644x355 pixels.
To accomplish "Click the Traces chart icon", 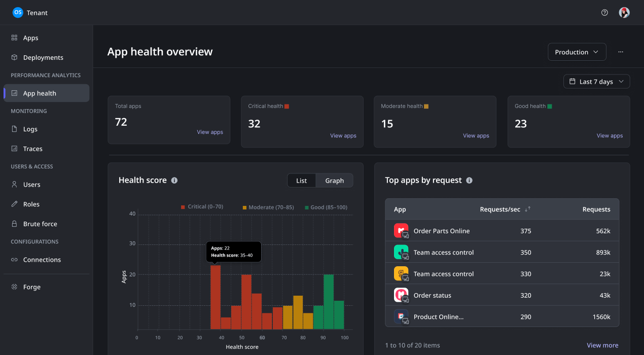I will [x=14, y=149].
